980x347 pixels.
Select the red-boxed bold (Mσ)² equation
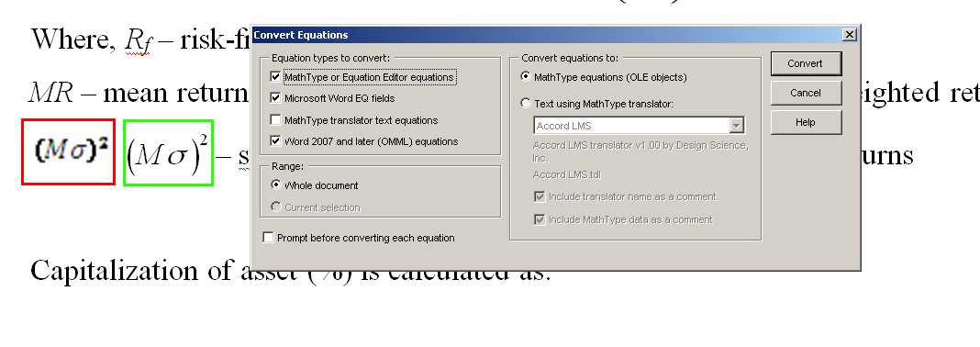[69, 152]
